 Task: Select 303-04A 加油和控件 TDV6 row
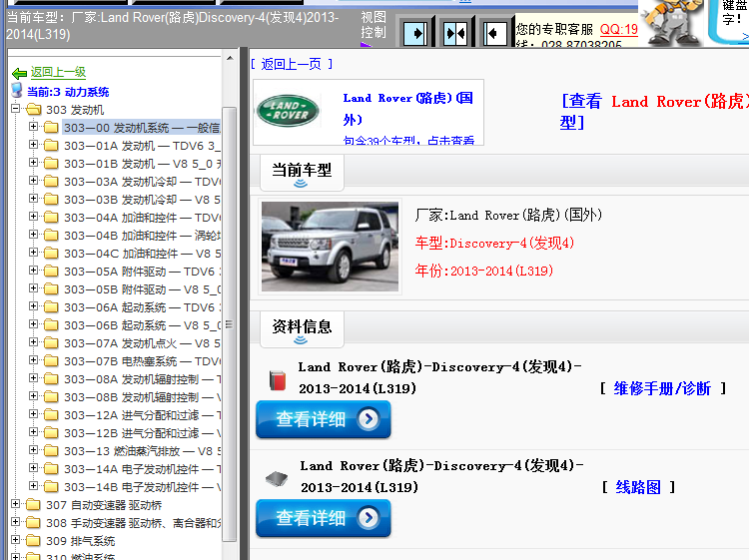click(142, 218)
